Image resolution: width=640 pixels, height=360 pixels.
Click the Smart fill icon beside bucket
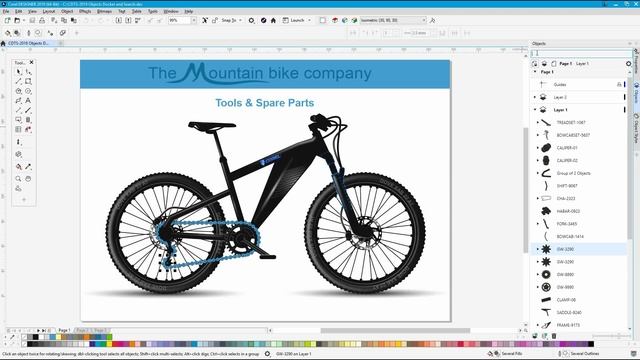pyautogui.click(x=17, y=33)
